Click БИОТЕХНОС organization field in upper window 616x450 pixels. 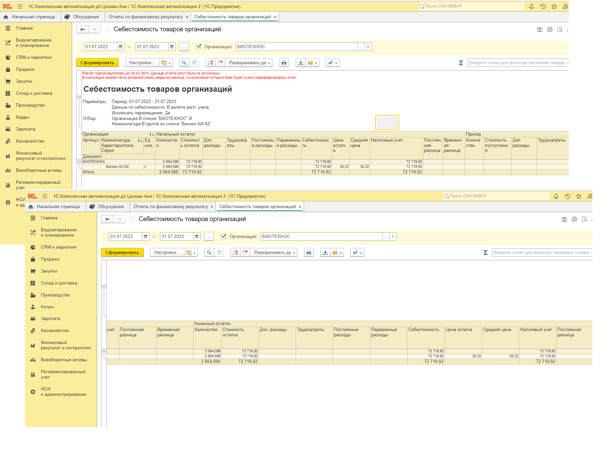point(297,47)
